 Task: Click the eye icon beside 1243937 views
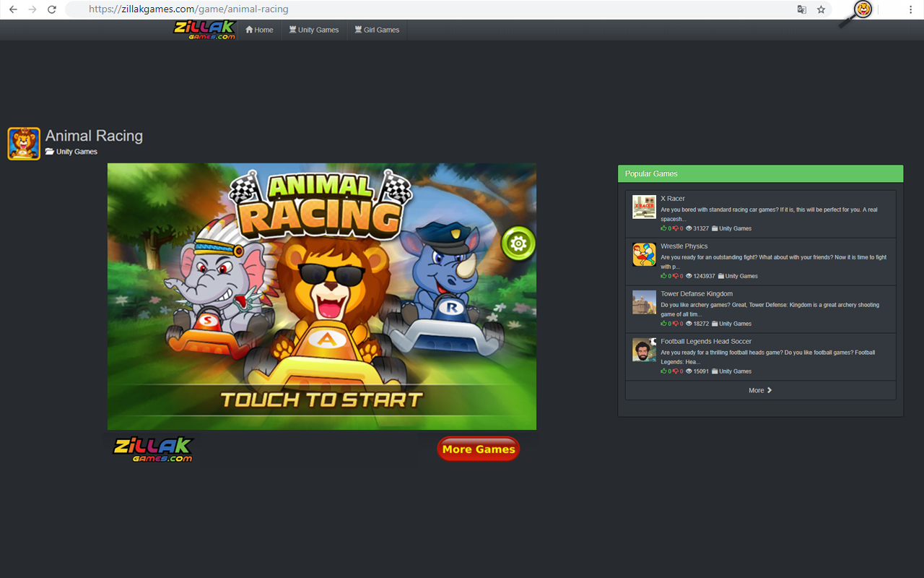(x=689, y=276)
